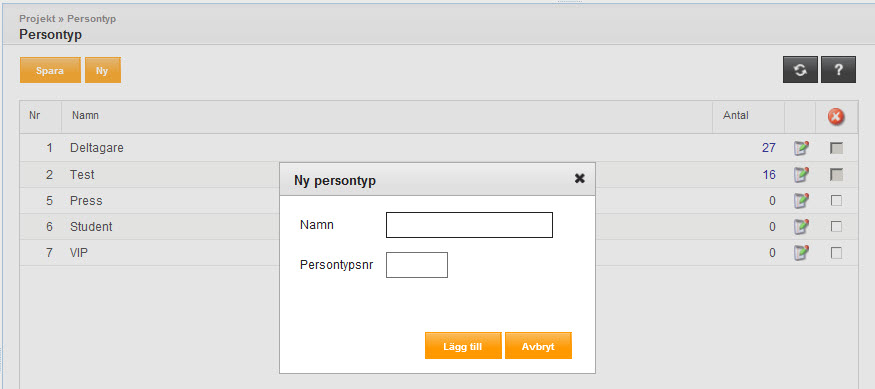Screen dimensions: 875x389
Task: Open help with the question mark button
Action: (x=838, y=70)
